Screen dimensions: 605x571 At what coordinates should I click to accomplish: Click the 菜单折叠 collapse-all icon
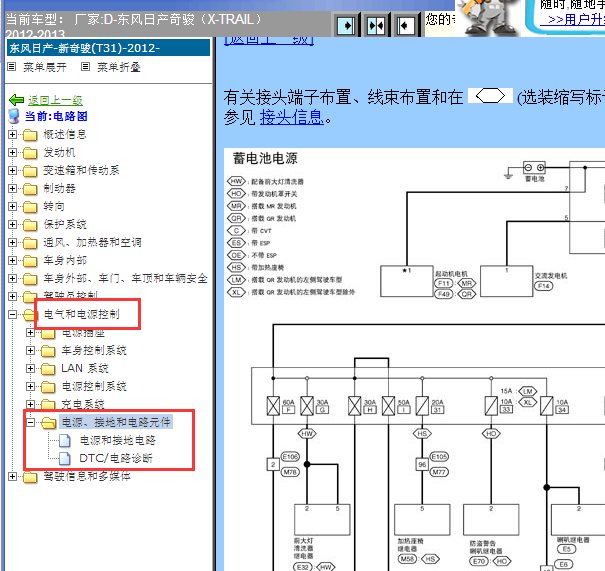85,67
